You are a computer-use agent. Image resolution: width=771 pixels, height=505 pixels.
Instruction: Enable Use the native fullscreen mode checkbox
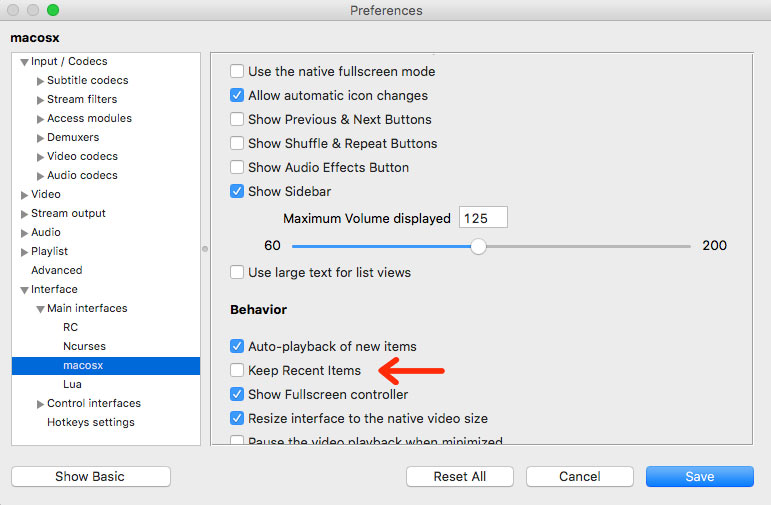point(237,71)
